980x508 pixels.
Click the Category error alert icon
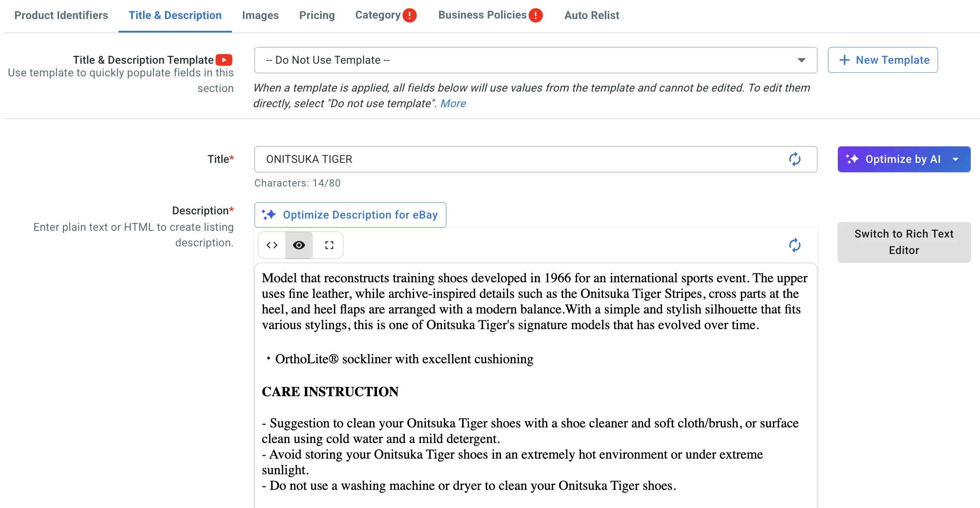[x=409, y=16]
